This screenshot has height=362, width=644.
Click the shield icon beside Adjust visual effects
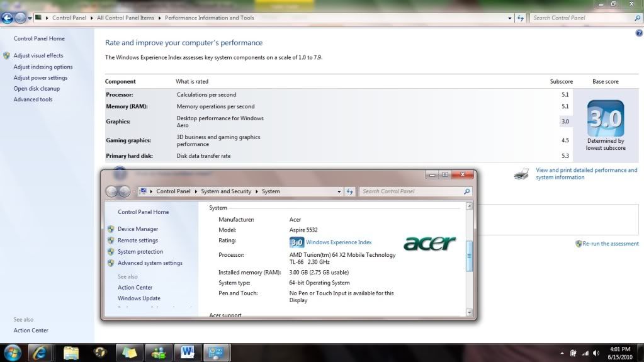click(6, 55)
